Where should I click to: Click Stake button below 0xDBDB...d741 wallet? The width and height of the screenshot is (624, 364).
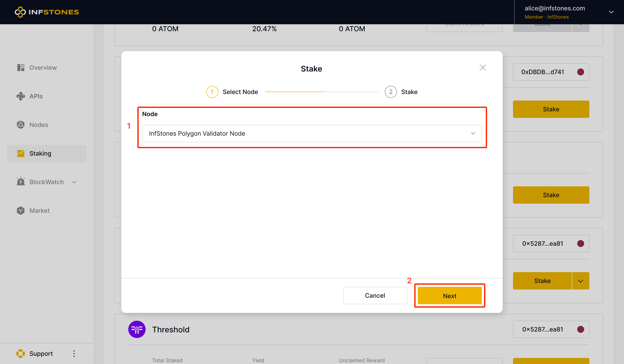(551, 109)
